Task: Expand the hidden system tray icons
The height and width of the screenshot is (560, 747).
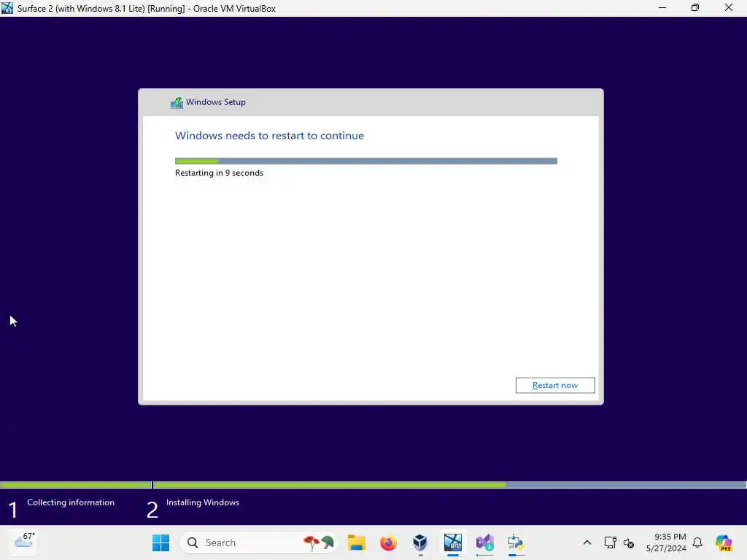Action: [587, 542]
